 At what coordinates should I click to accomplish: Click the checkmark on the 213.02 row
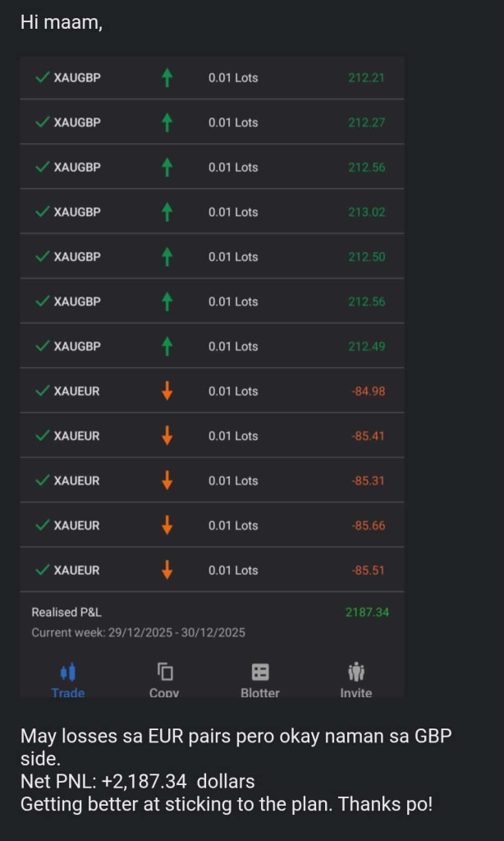coord(43,212)
